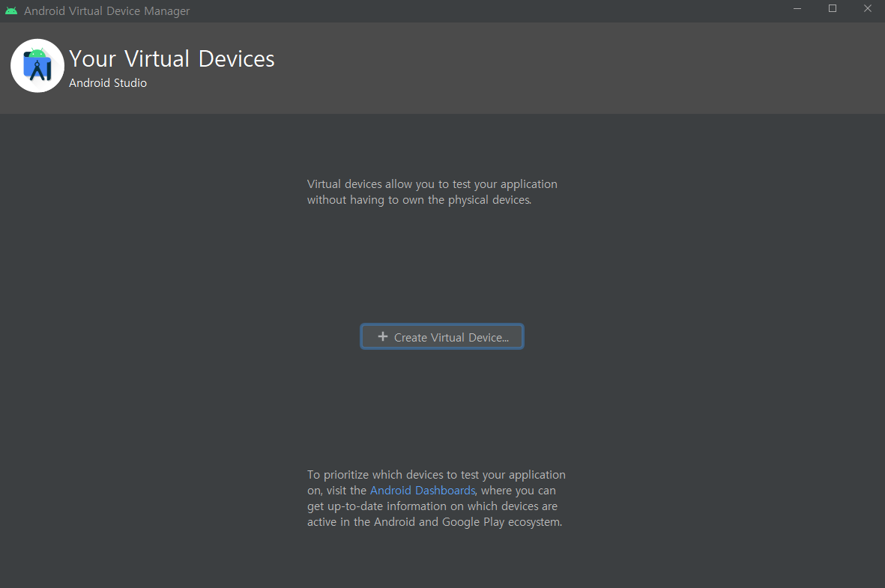The image size is (885, 588).
Task: Click the 'To prioritize which devices' paragraph
Action: tap(436, 498)
